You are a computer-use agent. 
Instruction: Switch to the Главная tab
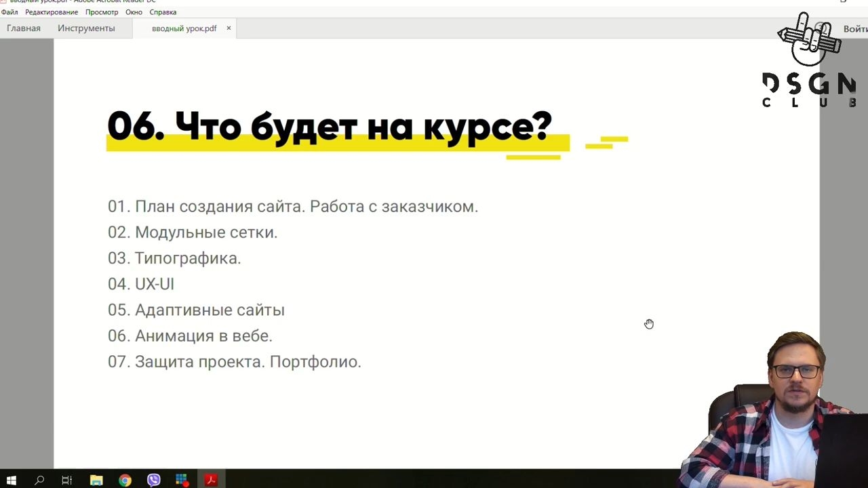tap(24, 28)
